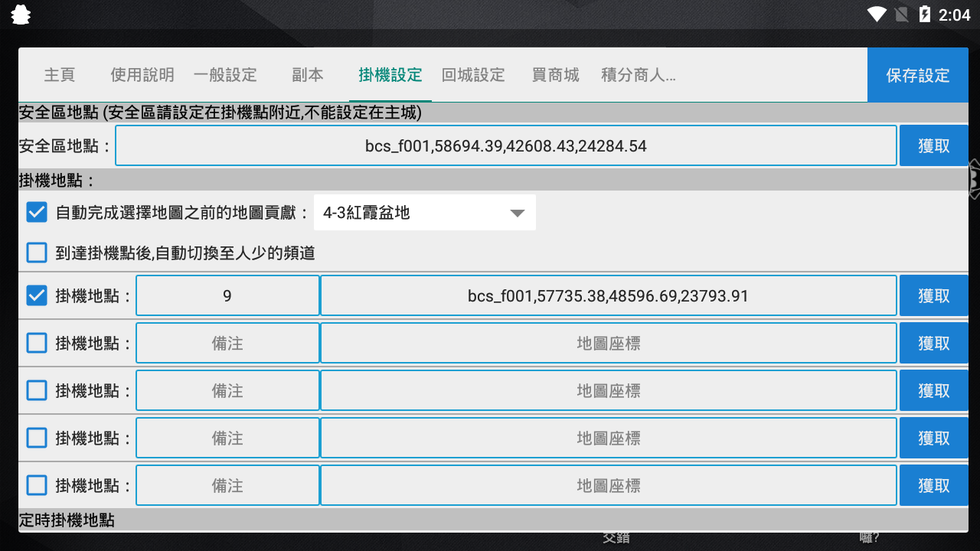Click the note field containing 9
This screenshot has width=980, height=551.
click(227, 295)
